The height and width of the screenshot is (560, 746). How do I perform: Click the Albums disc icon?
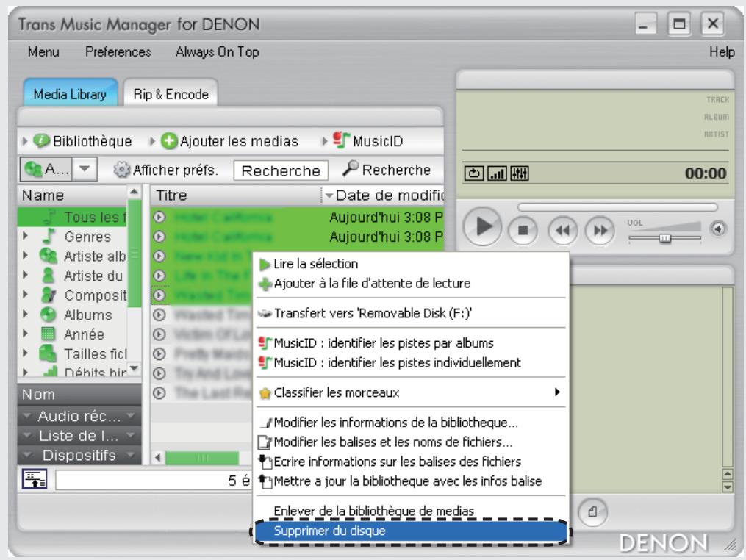48,315
